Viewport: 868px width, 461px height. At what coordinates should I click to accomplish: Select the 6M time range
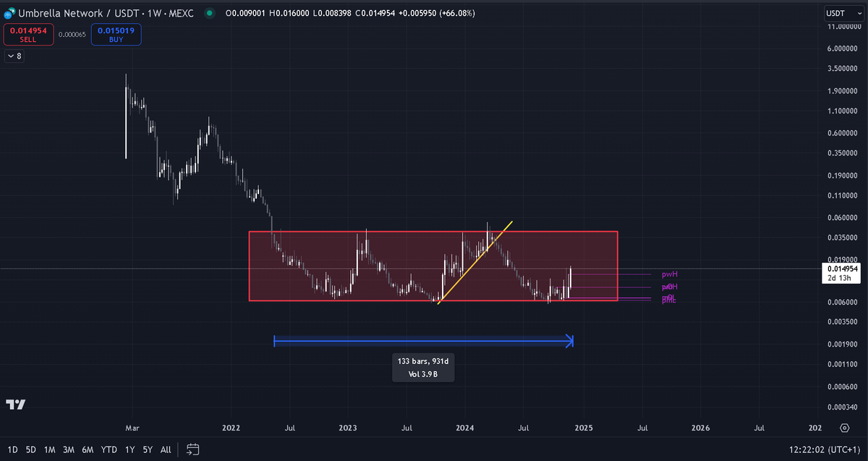click(88, 449)
